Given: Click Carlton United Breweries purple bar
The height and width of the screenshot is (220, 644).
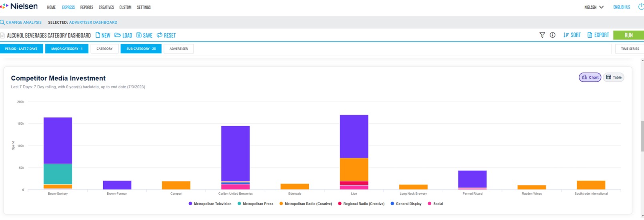Looking at the screenshot, I should (235, 153).
